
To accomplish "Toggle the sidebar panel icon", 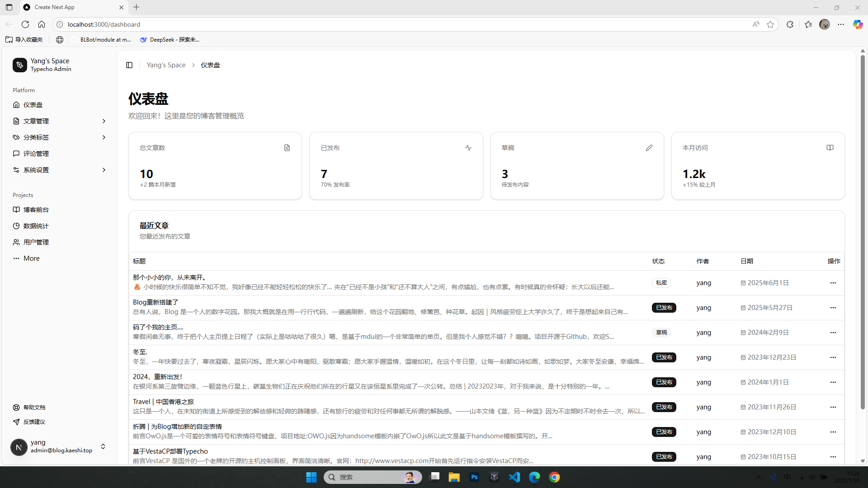I will click(129, 65).
